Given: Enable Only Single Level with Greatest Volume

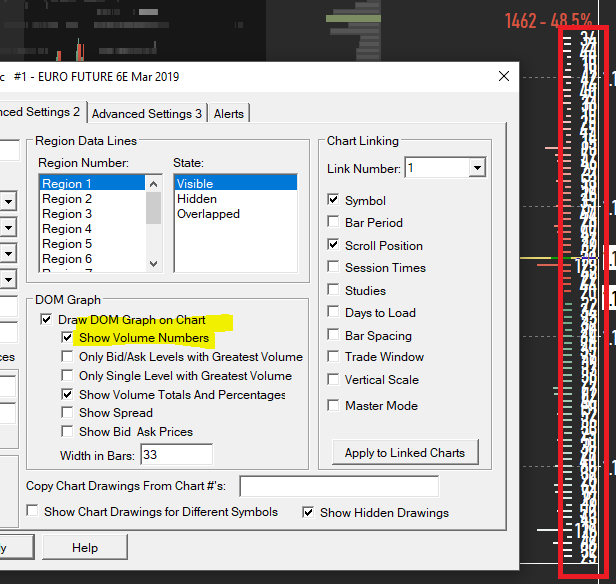Looking at the screenshot, I should click(67, 375).
